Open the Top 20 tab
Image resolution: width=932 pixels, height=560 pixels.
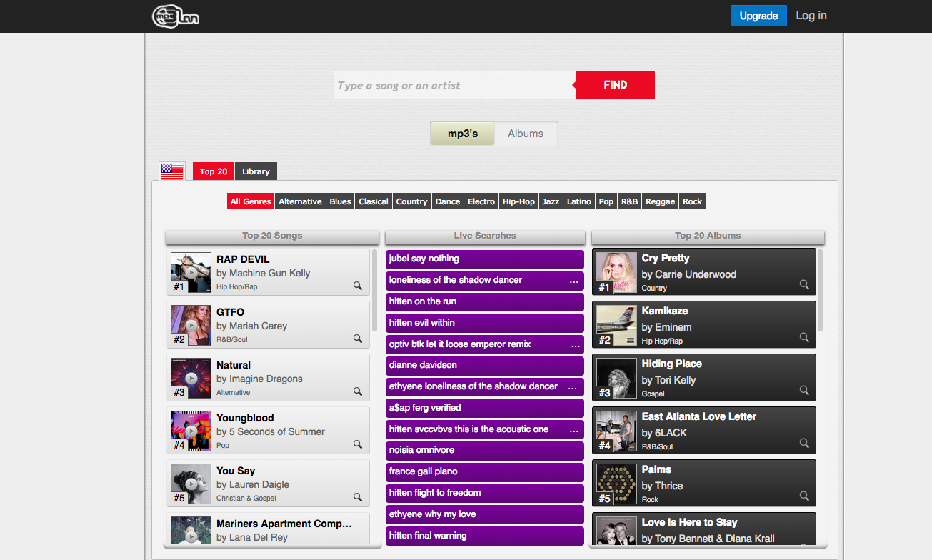click(x=214, y=171)
